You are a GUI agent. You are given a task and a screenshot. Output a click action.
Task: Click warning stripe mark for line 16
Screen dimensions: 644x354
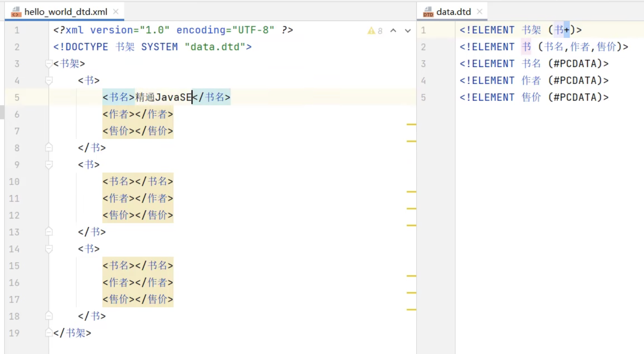(x=411, y=293)
